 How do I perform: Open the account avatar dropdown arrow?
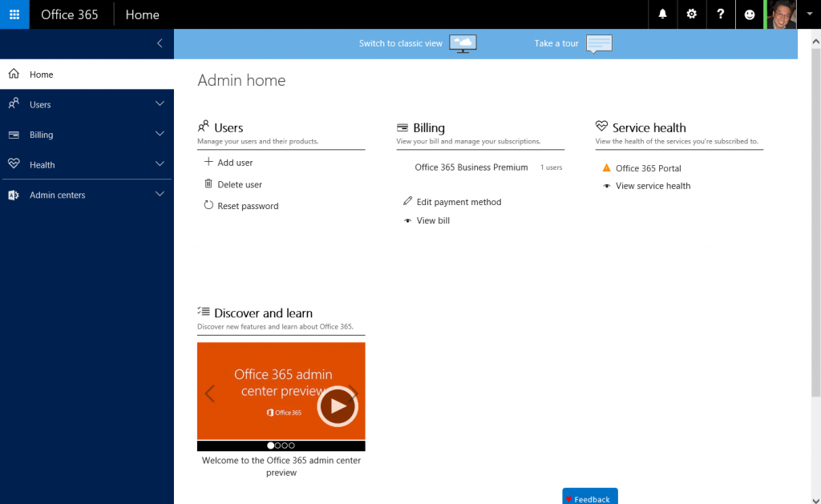[808, 14]
